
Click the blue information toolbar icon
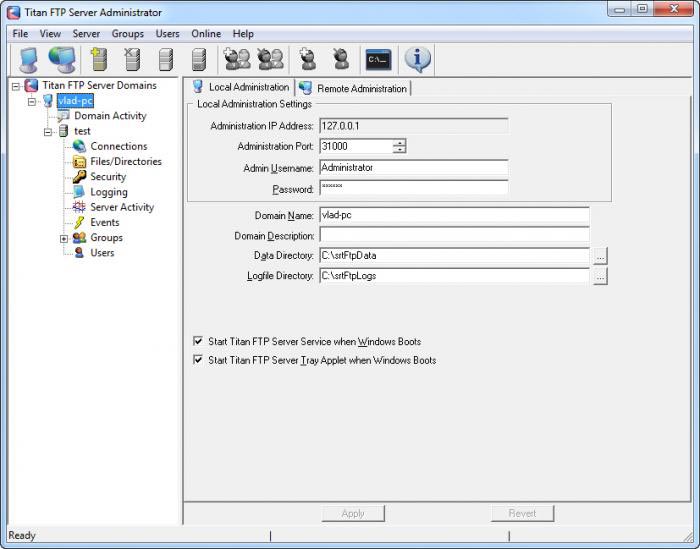click(x=417, y=59)
